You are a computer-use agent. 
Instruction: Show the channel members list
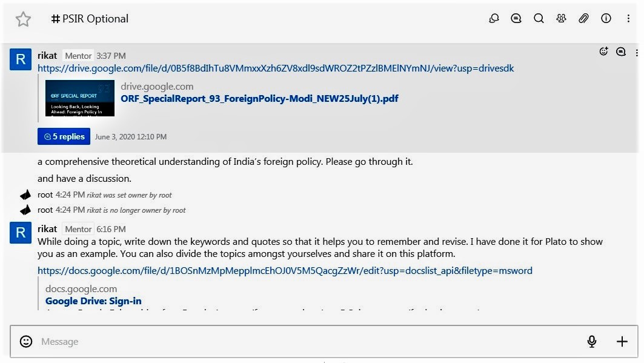[x=561, y=19]
